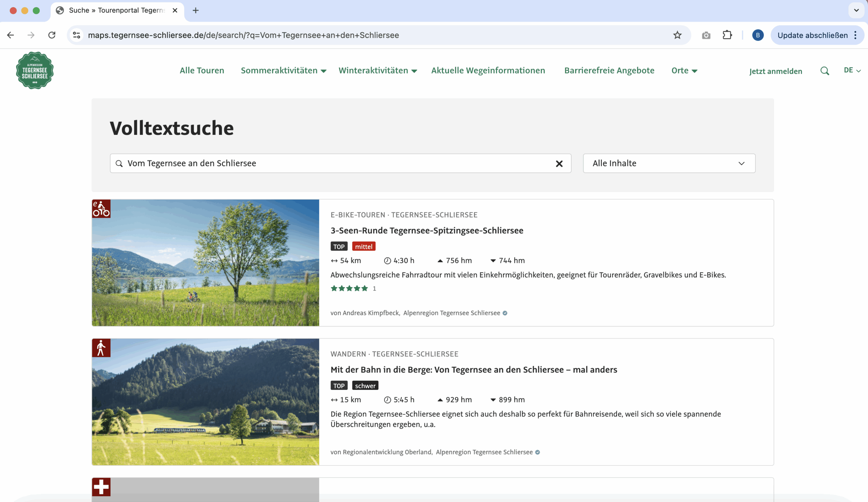
Task: Click the camera icon in the browser toolbar
Action: coord(706,35)
